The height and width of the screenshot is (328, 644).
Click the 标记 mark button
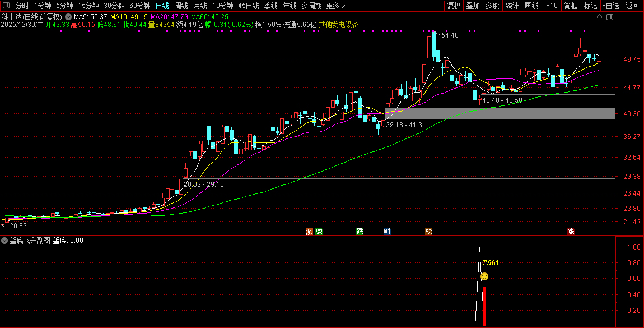590,6
